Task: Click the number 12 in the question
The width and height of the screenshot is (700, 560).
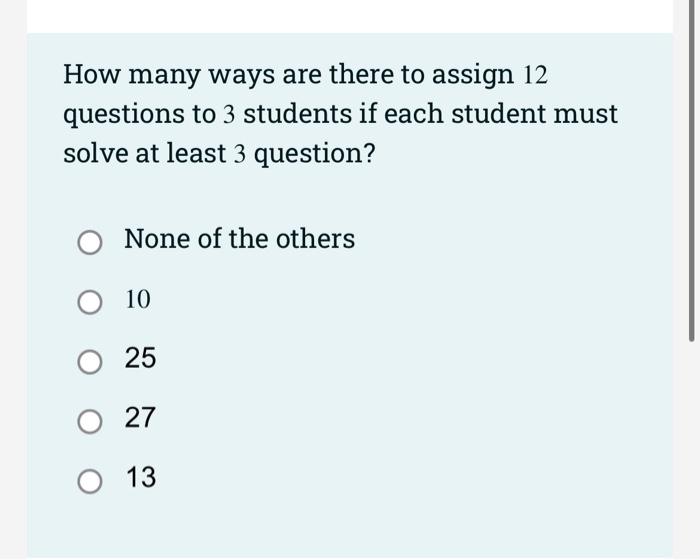Action: pyautogui.click(x=535, y=75)
